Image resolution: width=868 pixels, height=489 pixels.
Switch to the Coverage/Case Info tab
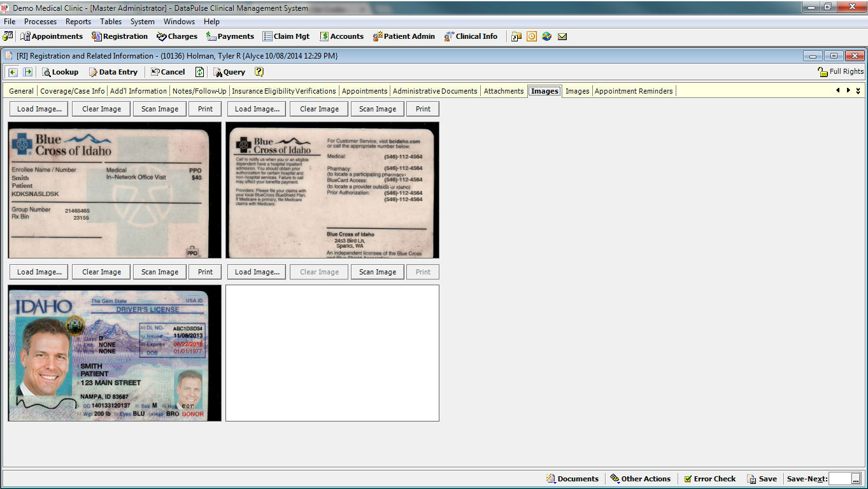pos(72,91)
